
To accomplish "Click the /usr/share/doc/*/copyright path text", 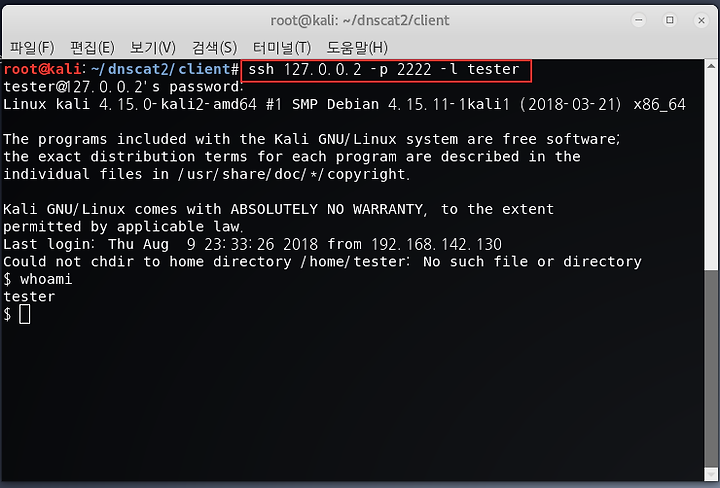I will pyautogui.click(x=293, y=174).
